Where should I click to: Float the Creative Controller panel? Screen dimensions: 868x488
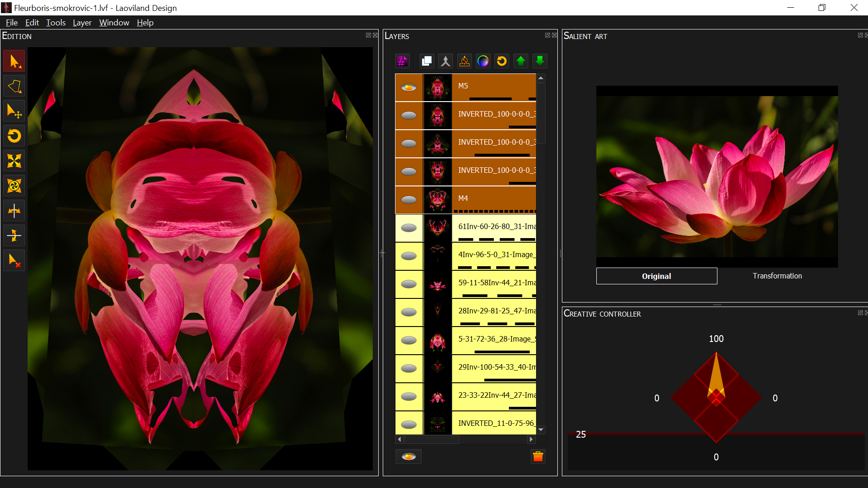click(x=860, y=313)
